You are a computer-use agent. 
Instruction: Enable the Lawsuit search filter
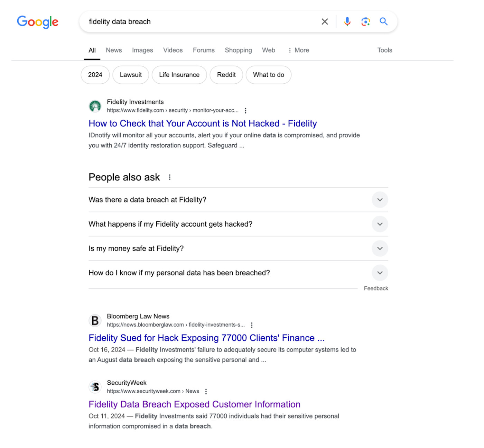click(x=130, y=75)
